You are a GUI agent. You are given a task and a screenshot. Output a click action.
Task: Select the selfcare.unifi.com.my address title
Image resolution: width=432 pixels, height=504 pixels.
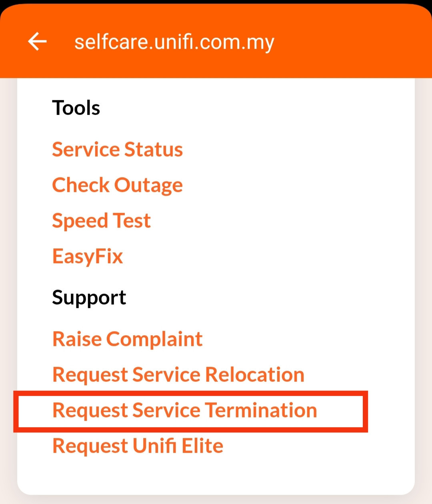174,42
